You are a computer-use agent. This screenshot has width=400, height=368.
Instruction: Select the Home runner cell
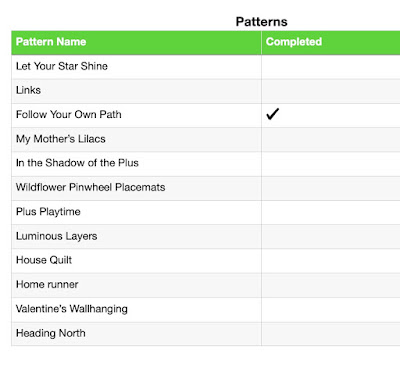pos(136,285)
